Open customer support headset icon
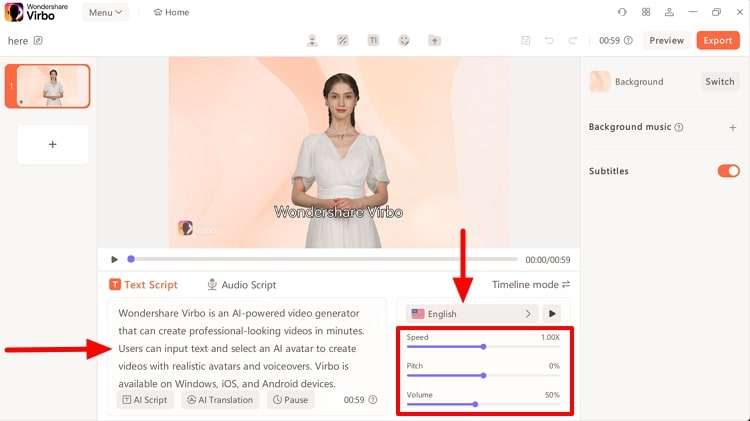Image resolution: width=750 pixels, height=421 pixels. point(622,12)
